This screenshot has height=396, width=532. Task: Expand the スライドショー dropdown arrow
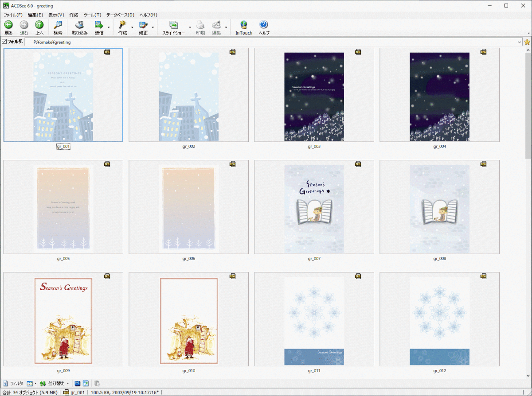pos(190,27)
